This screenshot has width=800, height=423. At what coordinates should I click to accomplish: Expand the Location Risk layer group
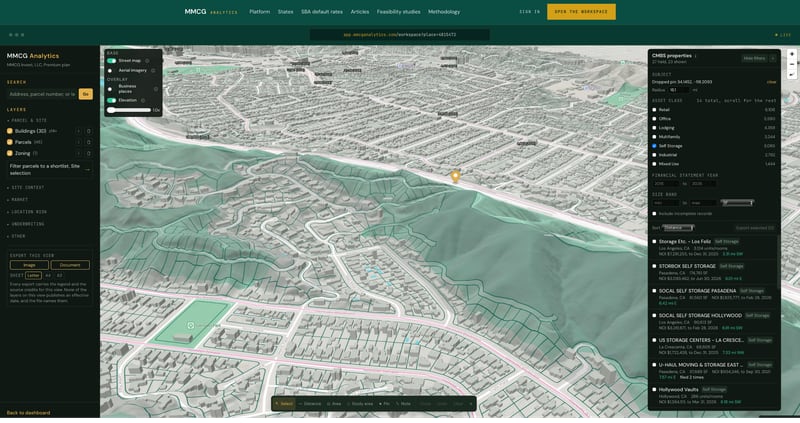click(27, 212)
